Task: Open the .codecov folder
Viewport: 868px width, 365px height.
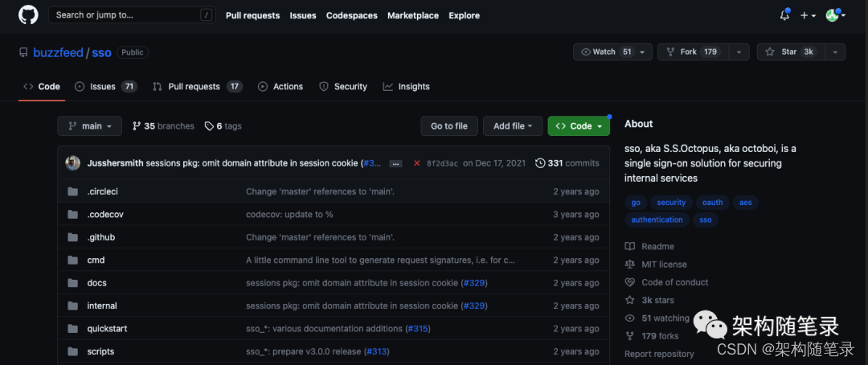Action: click(105, 215)
